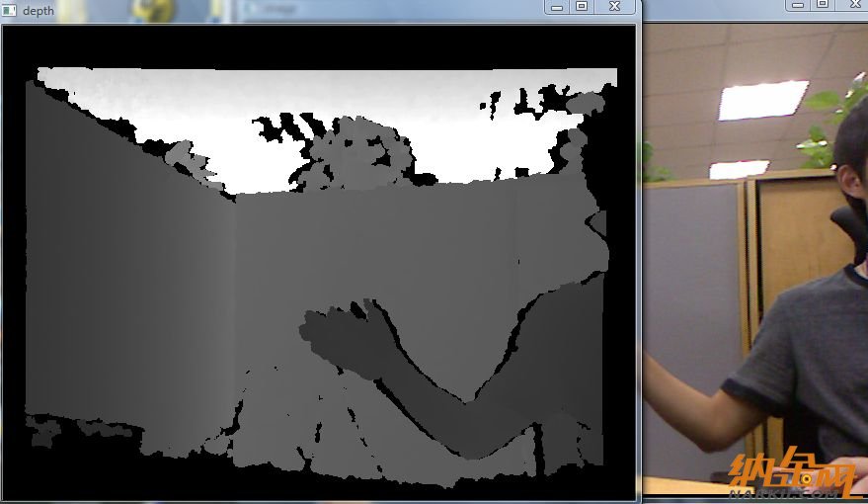Click the "depth" title bar text
This screenshot has width=868, height=504.
(x=39, y=11)
